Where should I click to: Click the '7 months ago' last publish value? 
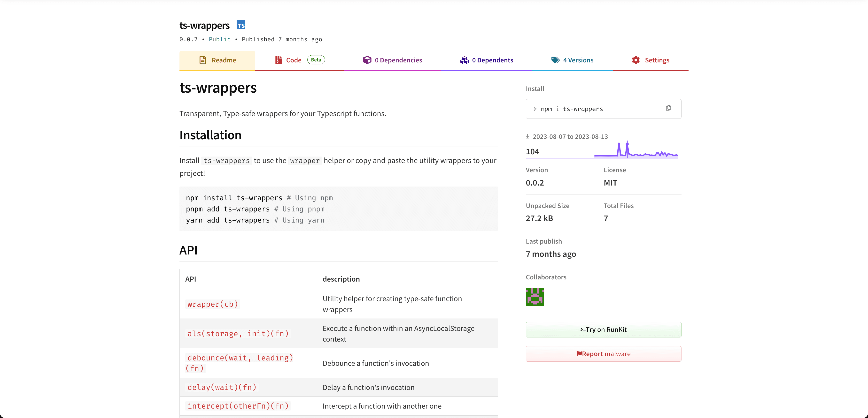click(x=551, y=254)
